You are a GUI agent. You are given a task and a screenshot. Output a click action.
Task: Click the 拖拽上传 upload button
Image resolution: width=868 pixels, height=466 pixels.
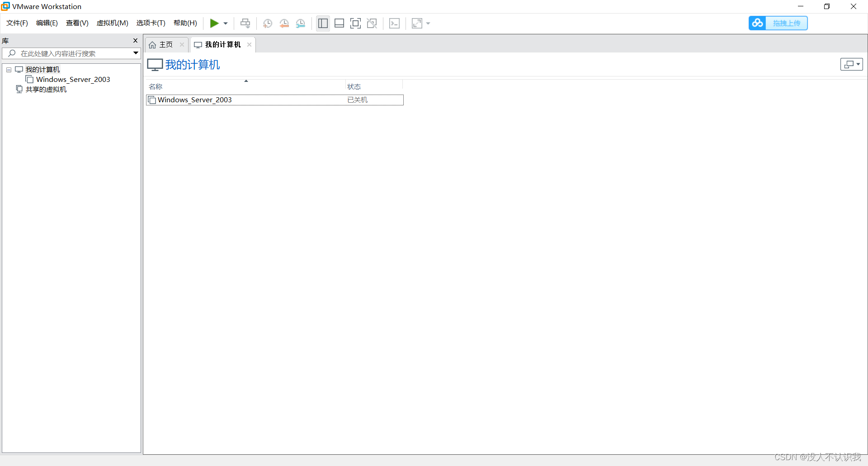point(787,23)
